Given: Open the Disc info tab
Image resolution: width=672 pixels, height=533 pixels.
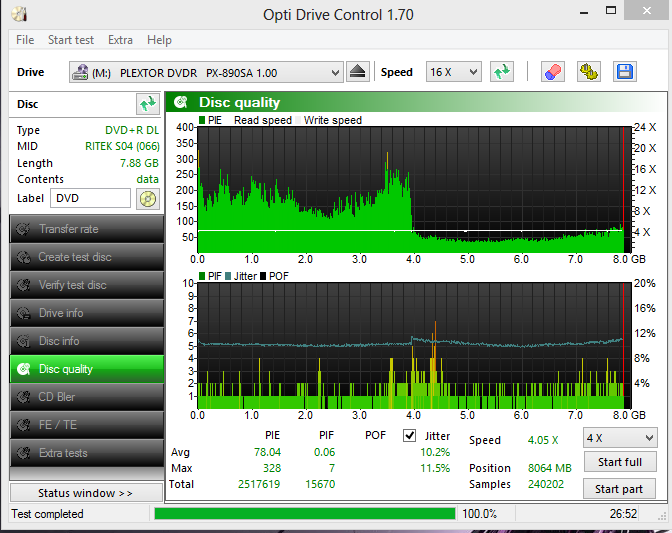Looking at the screenshot, I should point(87,341).
